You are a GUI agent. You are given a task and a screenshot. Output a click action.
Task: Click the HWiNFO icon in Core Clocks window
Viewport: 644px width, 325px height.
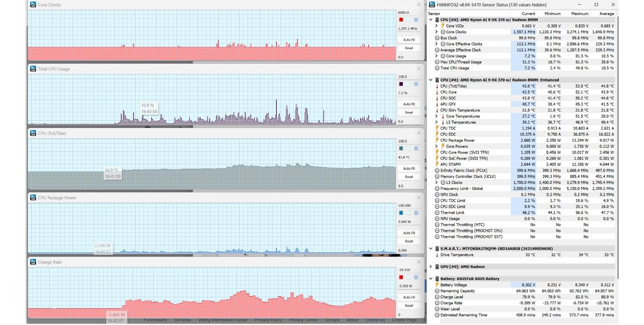coord(33,5)
